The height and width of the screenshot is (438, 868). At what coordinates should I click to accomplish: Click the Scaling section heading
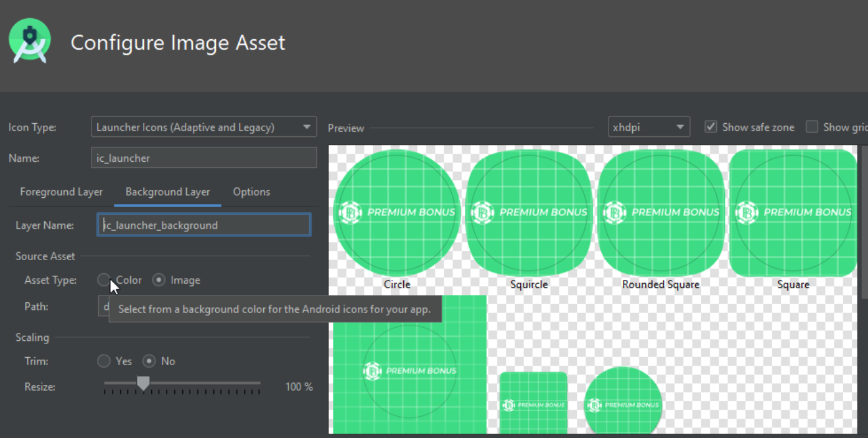[x=32, y=337]
